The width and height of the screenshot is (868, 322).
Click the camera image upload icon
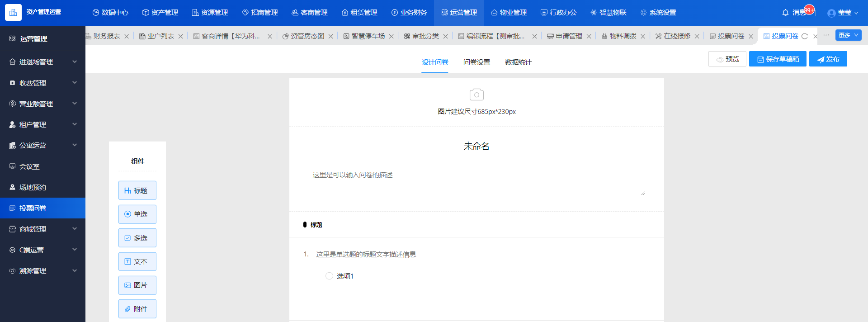click(476, 95)
